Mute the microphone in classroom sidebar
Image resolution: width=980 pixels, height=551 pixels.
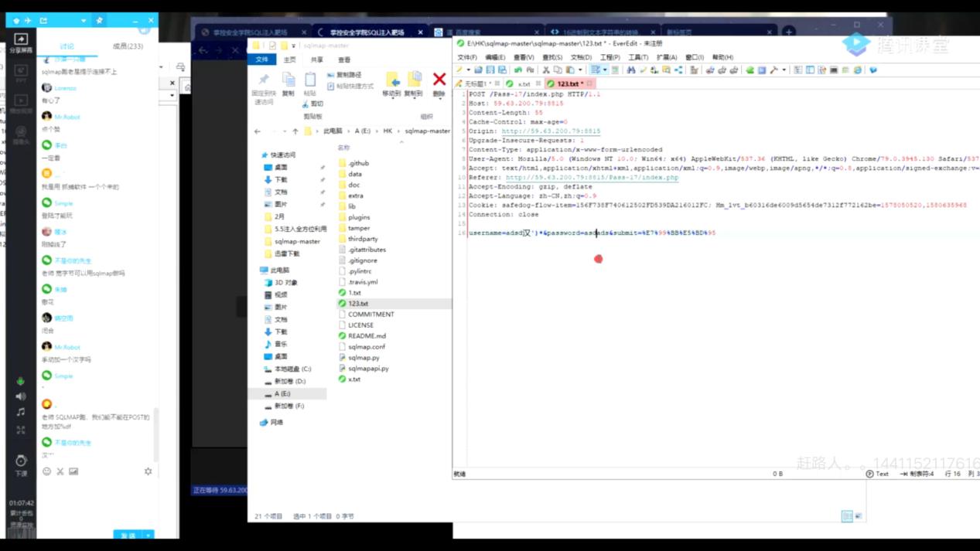(x=21, y=381)
